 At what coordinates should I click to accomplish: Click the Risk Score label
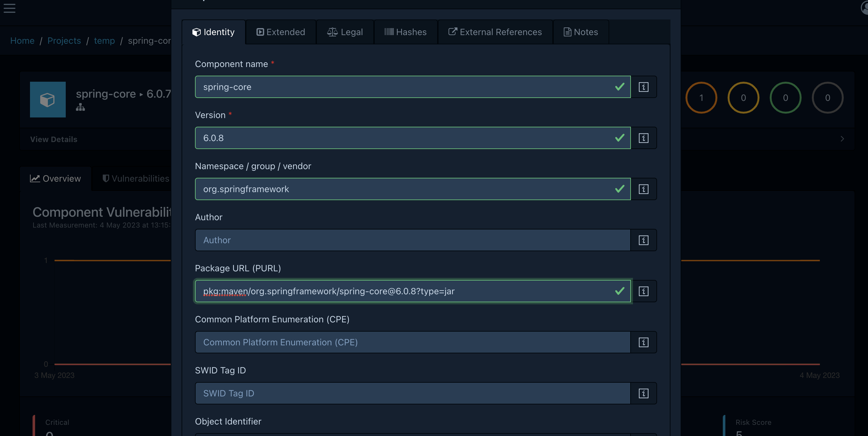(753, 422)
